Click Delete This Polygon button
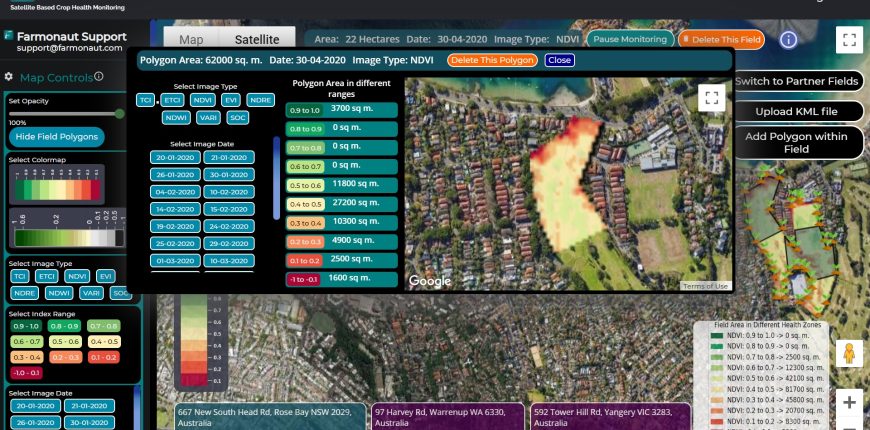870x430 pixels. pyautogui.click(x=492, y=60)
